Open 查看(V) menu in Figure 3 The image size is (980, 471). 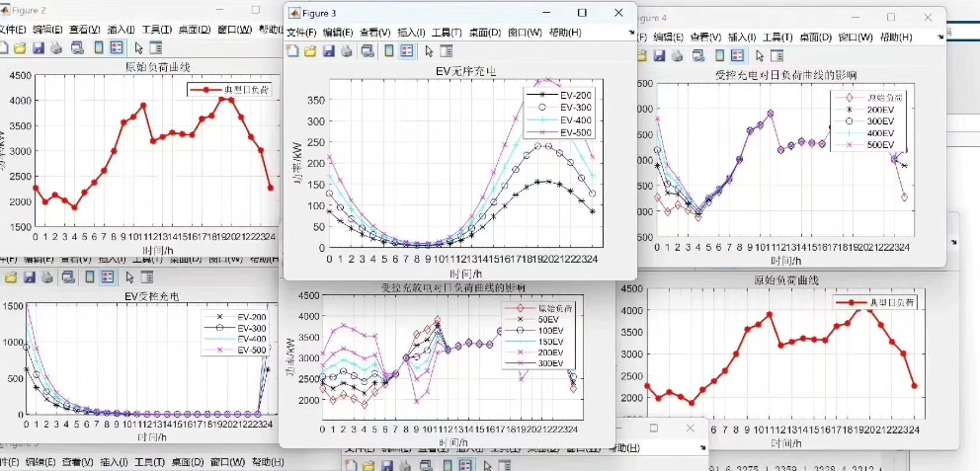point(375,33)
